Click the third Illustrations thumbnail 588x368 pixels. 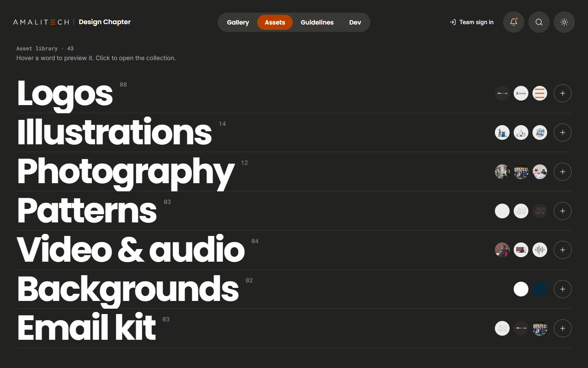[x=540, y=132]
